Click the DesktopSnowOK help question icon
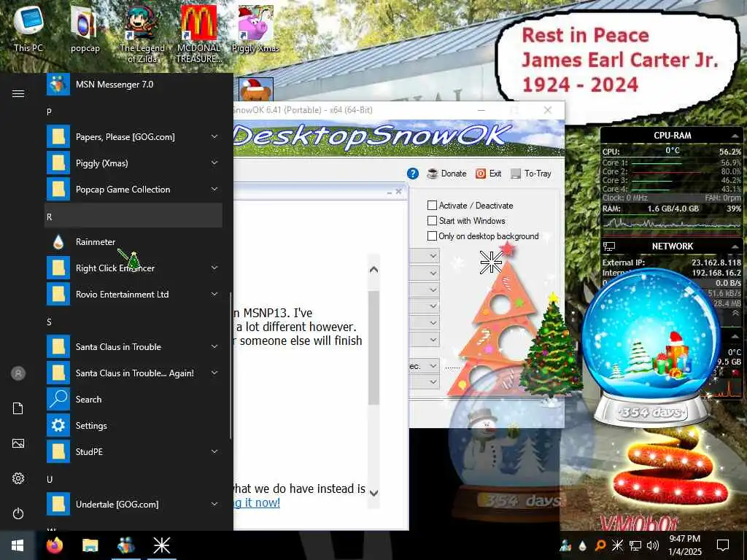 click(x=413, y=174)
